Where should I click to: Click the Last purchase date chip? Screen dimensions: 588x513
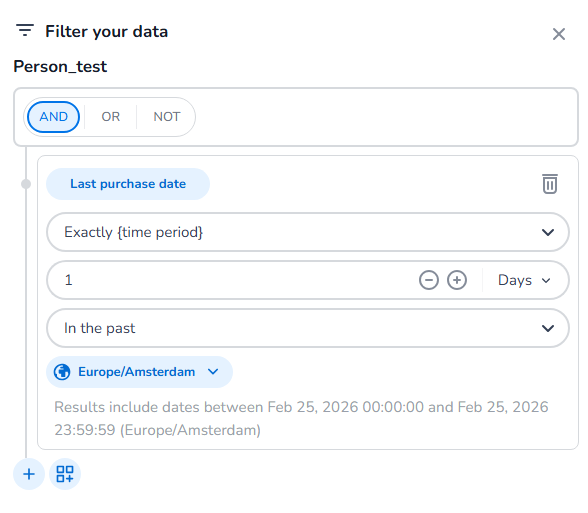[x=128, y=184]
